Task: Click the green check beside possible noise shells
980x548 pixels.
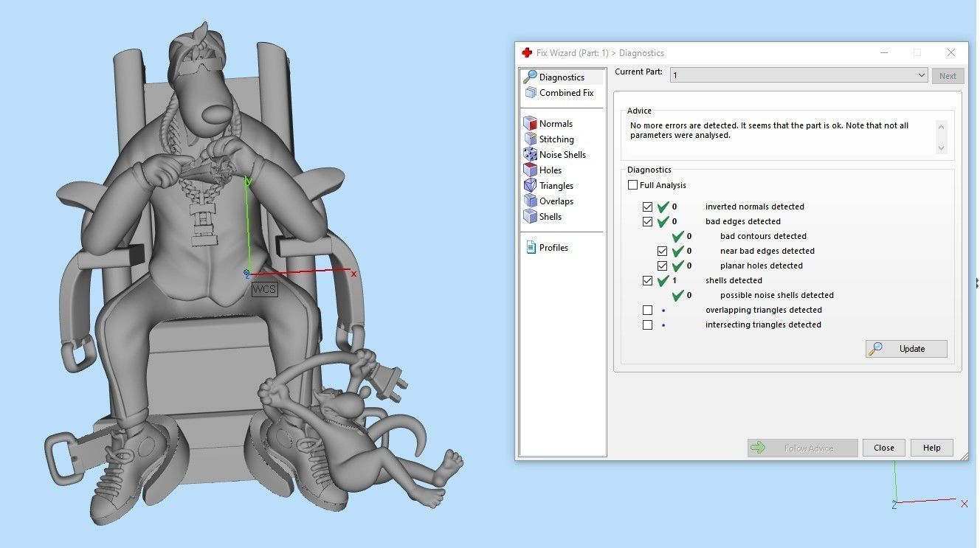Action: point(678,295)
